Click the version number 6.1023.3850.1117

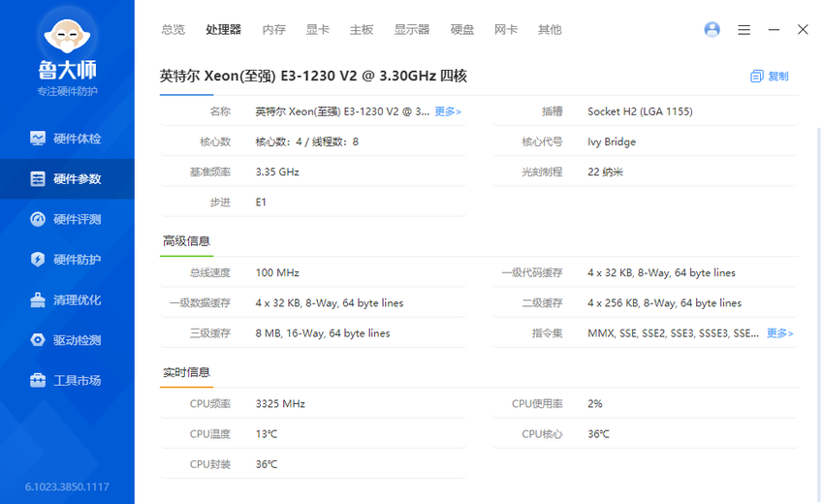pyautogui.click(x=67, y=487)
